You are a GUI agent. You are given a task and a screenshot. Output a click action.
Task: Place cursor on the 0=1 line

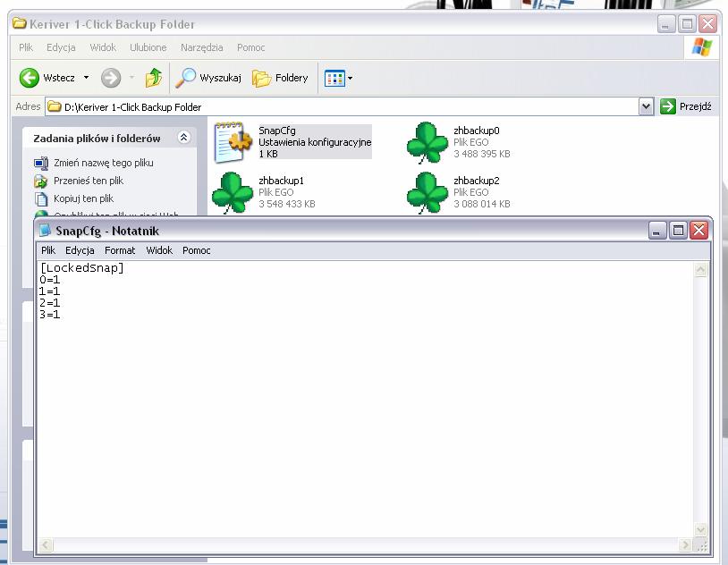[50, 280]
